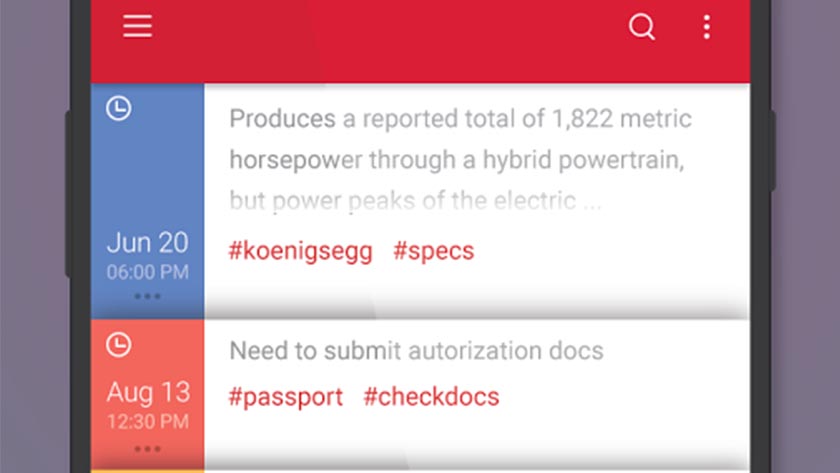This screenshot has width=840, height=473.
Task: Expand the three dots under Aug 13
Action: point(147,446)
